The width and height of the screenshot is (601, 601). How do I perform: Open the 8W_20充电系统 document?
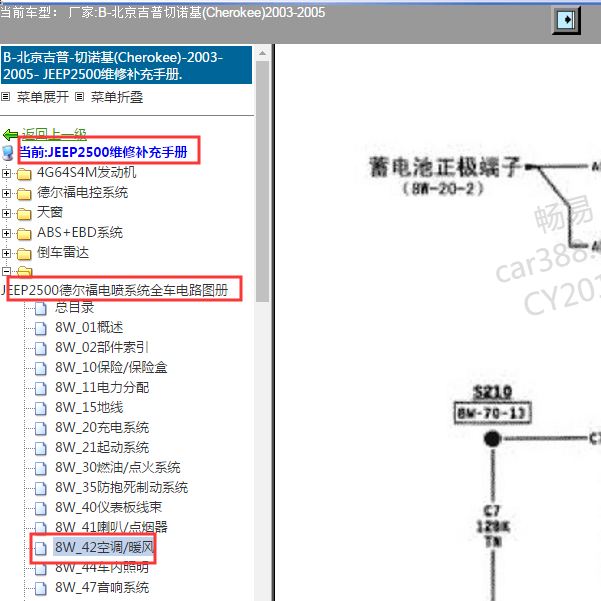[x=102, y=427]
